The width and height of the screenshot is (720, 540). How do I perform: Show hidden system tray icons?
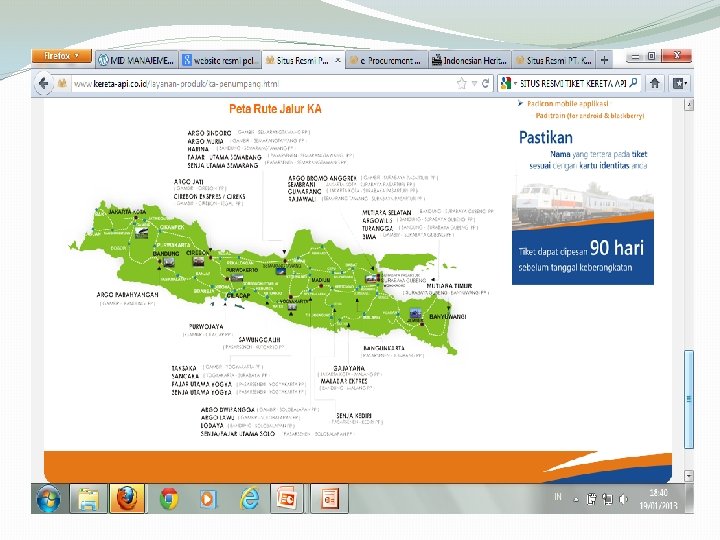576,500
